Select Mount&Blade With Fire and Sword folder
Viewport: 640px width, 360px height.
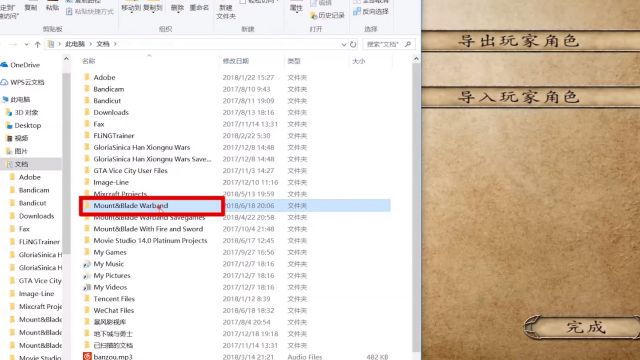tap(148, 229)
